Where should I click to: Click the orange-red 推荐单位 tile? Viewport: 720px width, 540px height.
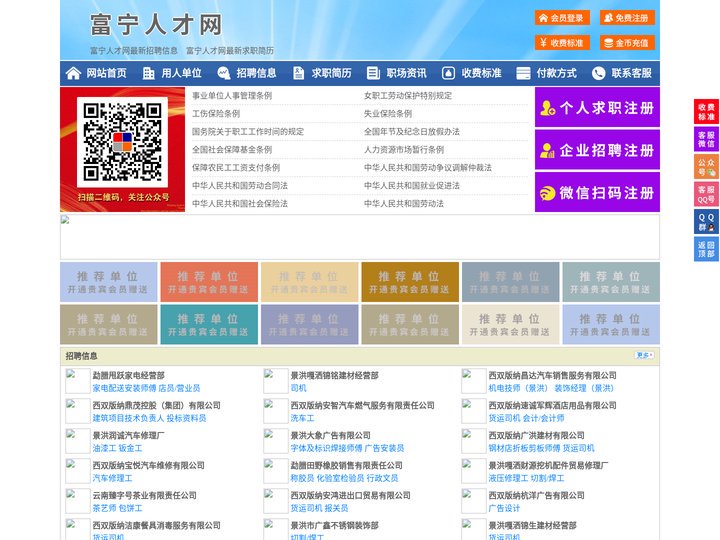(209, 282)
